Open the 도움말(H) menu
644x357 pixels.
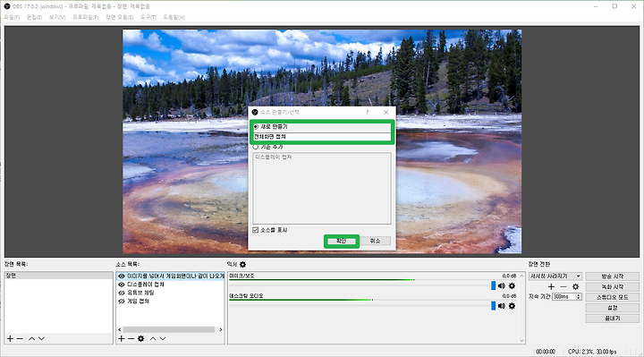tap(174, 17)
